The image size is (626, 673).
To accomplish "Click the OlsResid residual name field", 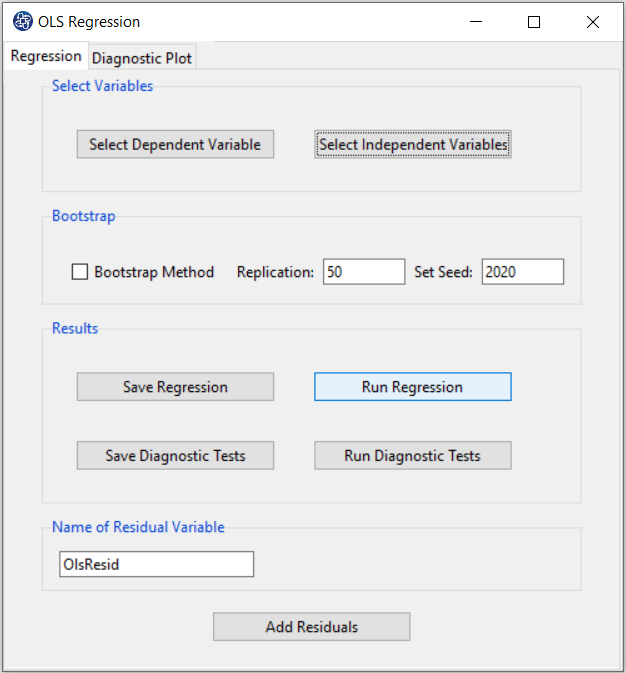I will pyautogui.click(x=156, y=564).
